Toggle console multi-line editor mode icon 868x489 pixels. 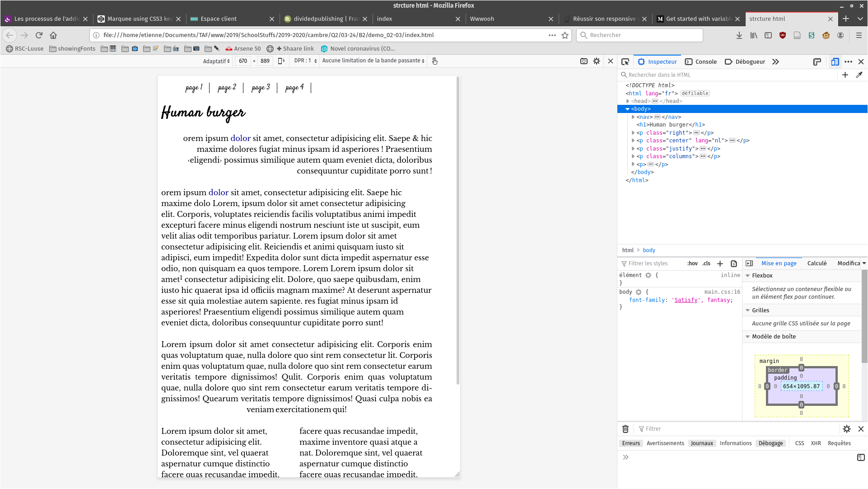861,457
